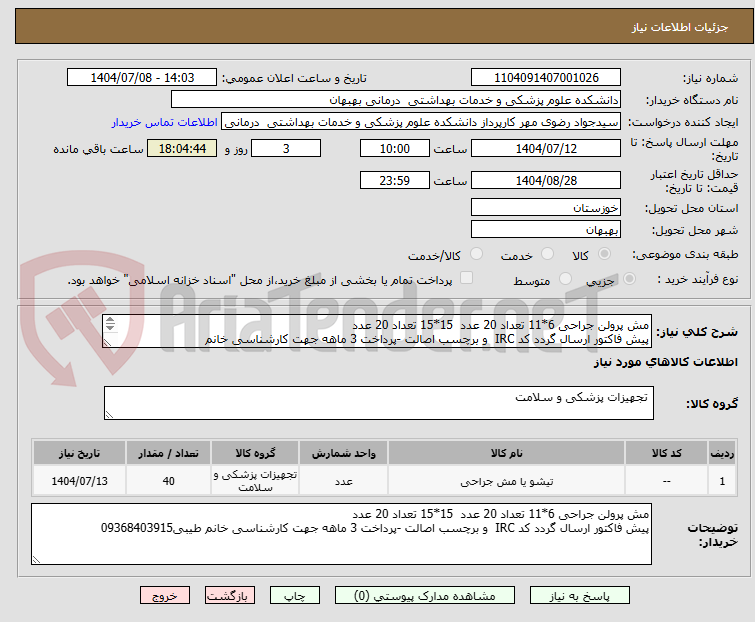Select the خدمت radio button
The width and height of the screenshot is (755, 622).
tap(547, 254)
